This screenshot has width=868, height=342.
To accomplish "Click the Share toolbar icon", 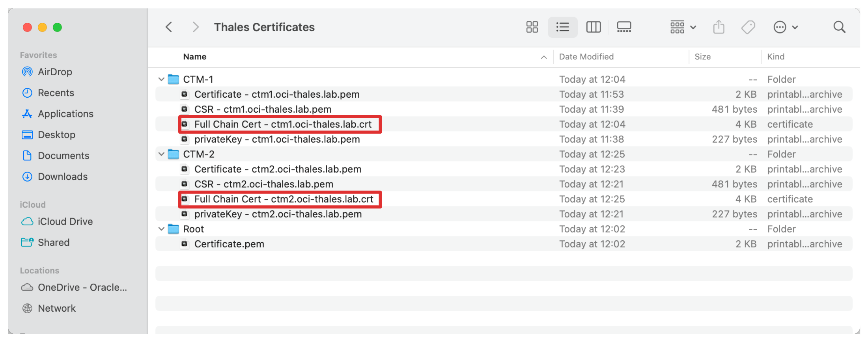I will tap(719, 27).
